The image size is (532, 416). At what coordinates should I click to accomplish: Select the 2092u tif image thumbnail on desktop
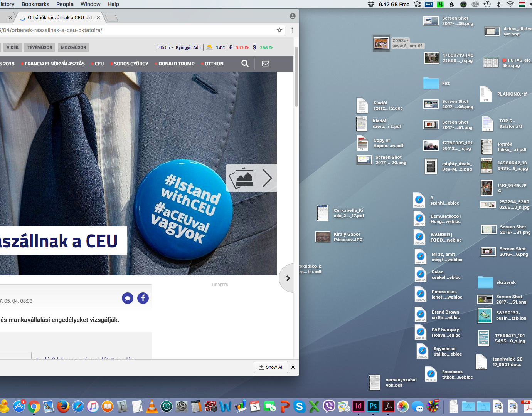coord(381,43)
